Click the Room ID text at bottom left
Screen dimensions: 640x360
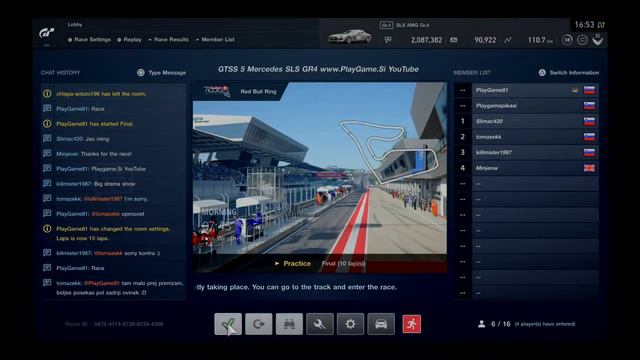tap(114, 324)
